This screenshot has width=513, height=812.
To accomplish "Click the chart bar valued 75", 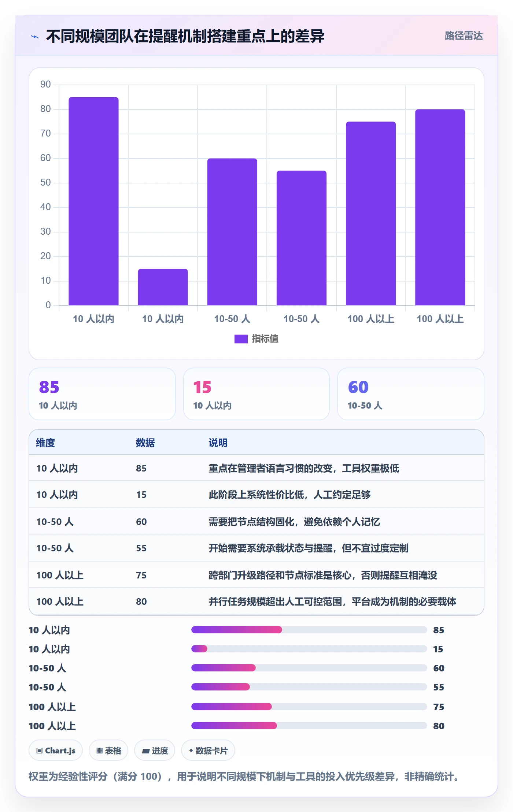I will (371, 213).
